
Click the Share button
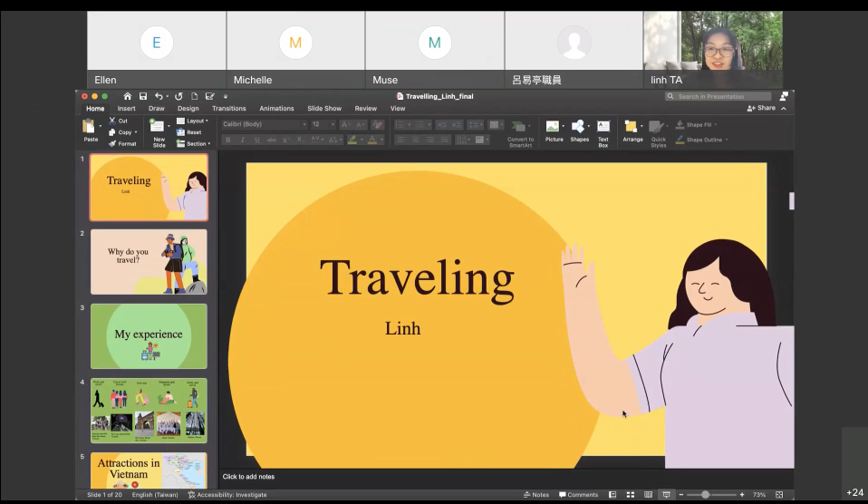761,108
